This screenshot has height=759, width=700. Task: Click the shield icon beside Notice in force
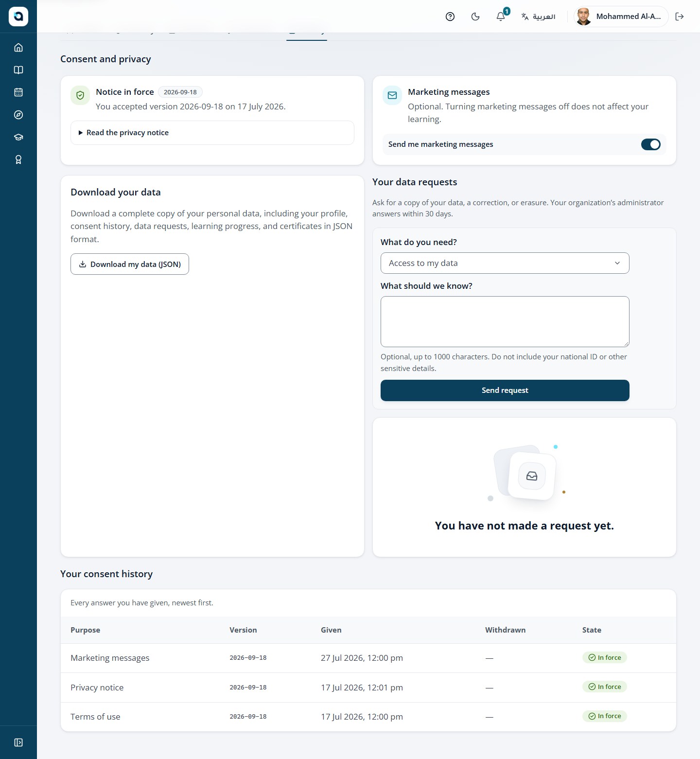[80, 95]
